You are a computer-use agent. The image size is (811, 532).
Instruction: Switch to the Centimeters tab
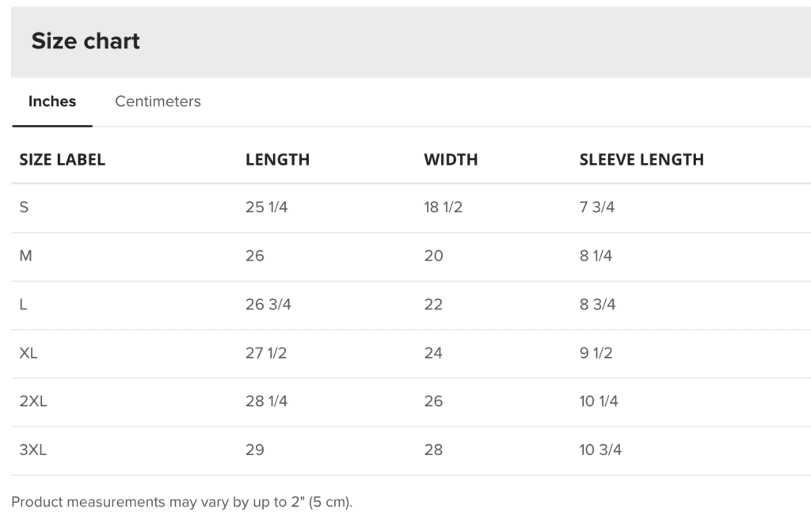(x=158, y=101)
